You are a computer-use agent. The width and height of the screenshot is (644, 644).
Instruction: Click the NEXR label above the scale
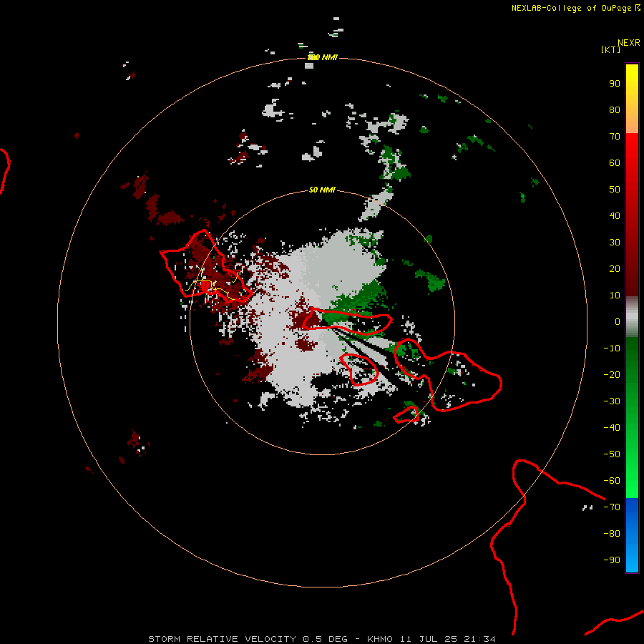pos(629,43)
